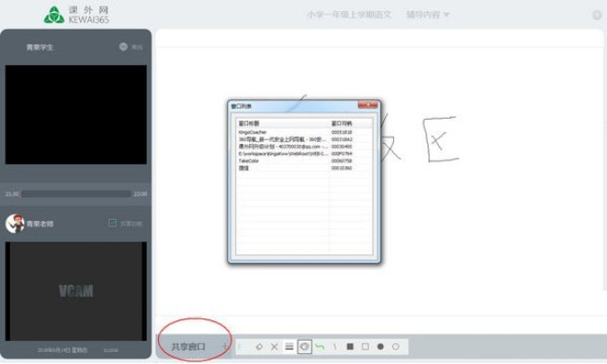This screenshot has height=364, width=607.
Task: Click the 青果老师 teacher name label
Action: [40, 224]
